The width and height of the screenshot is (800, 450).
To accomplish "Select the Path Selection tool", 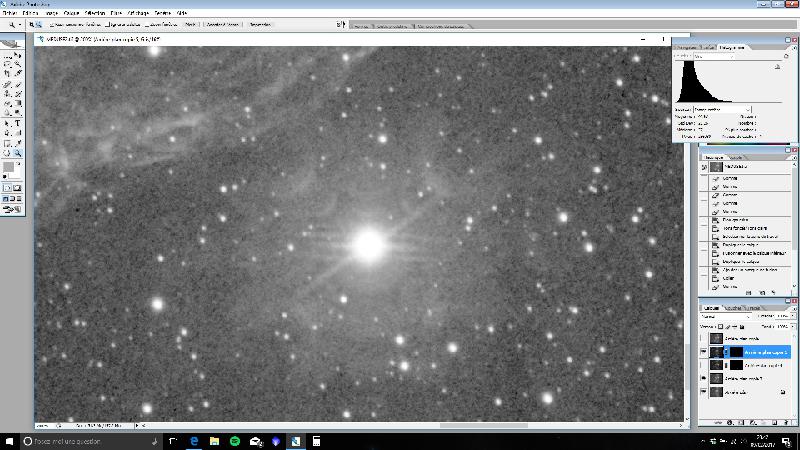I will 7,123.
